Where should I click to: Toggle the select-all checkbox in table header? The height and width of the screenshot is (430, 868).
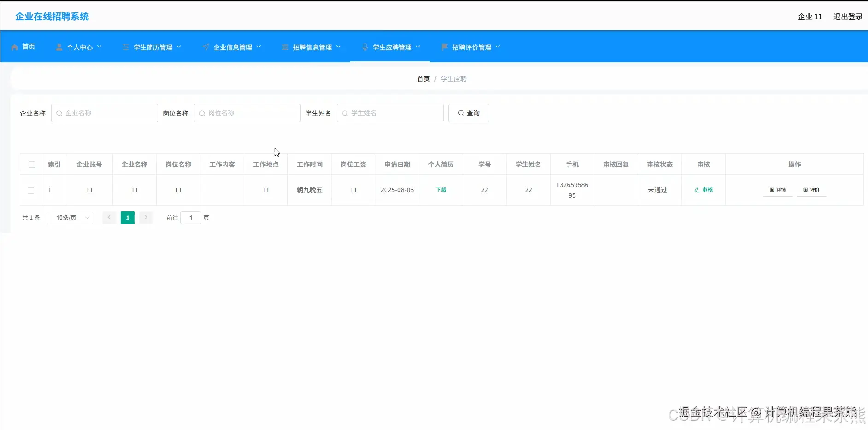tap(32, 165)
